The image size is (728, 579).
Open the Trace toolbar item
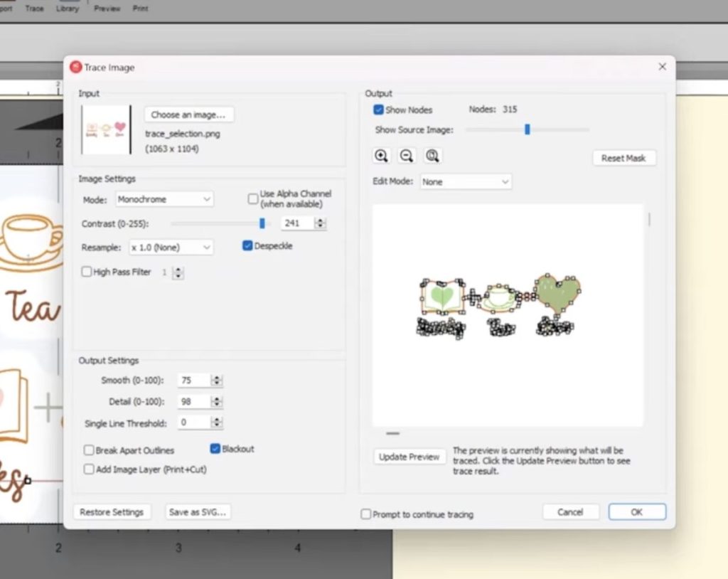click(34, 9)
